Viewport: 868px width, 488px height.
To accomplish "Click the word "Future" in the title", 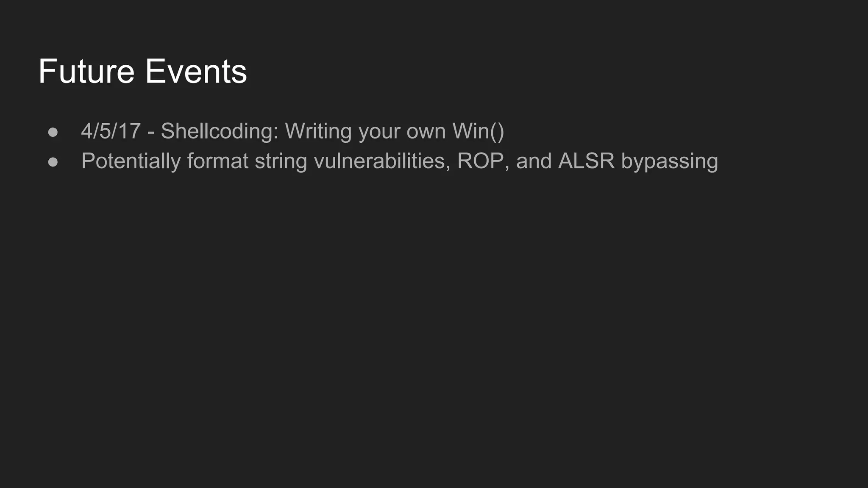I will tap(86, 71).
